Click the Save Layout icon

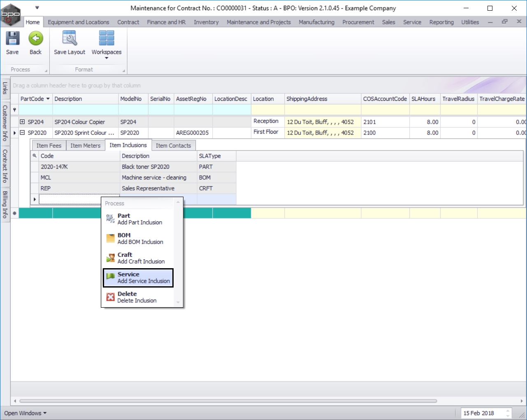click(x=70, y=38)
